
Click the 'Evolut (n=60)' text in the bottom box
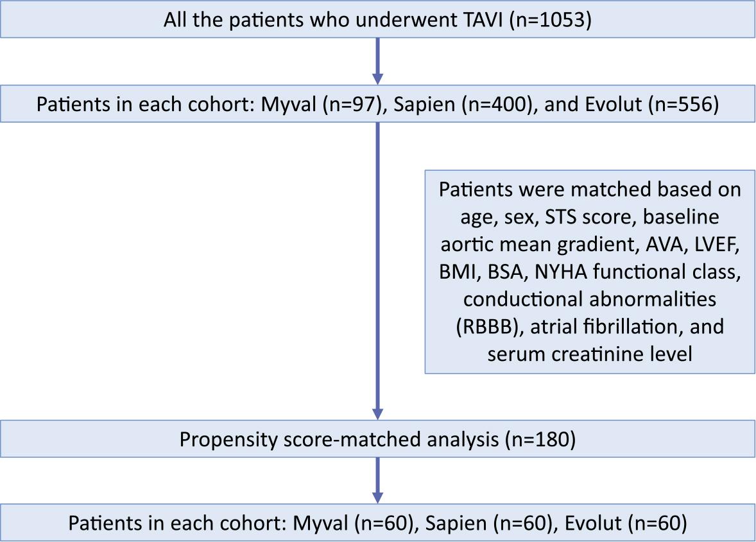(x=626, y=523)
